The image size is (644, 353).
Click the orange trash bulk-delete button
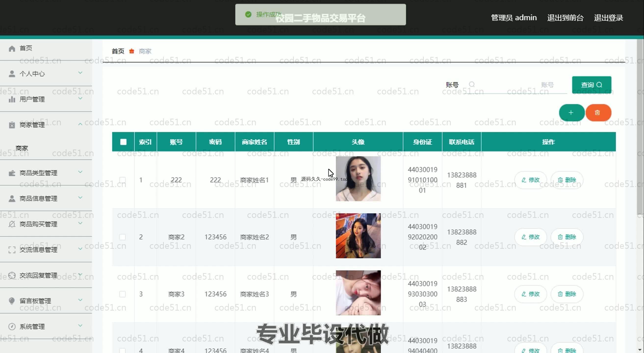[x=598, y=113]
